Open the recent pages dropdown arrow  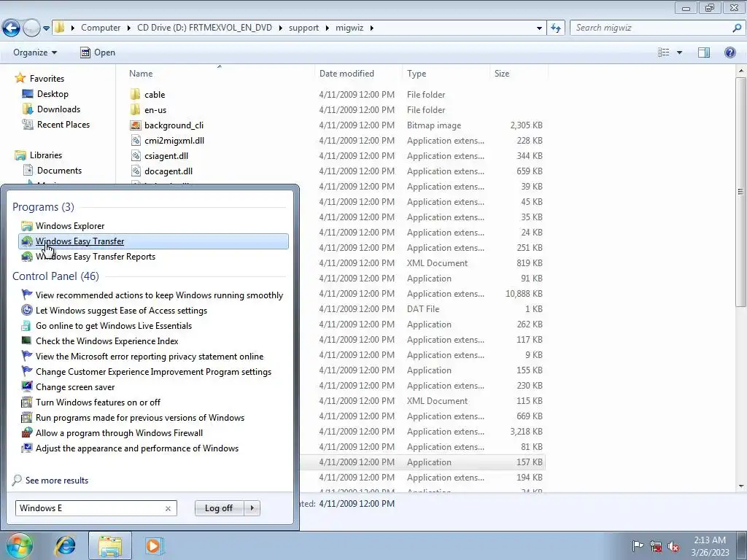point(46,28)
